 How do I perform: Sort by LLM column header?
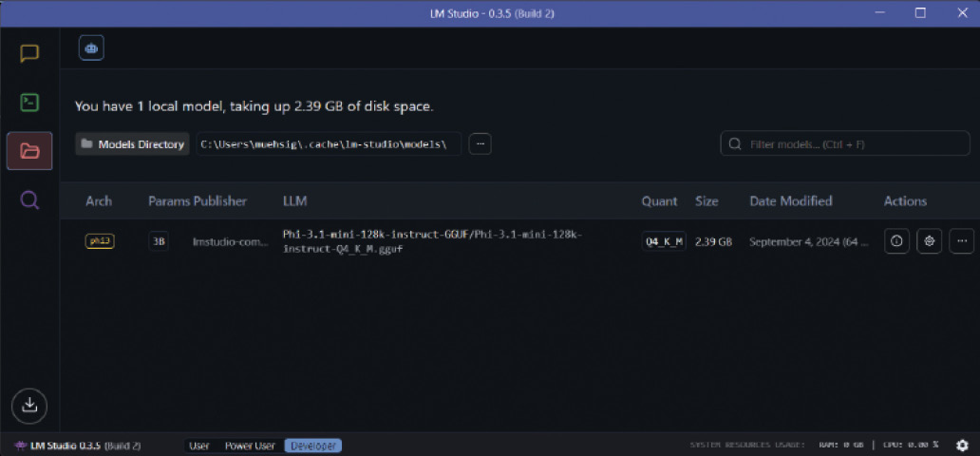point(295,200)
